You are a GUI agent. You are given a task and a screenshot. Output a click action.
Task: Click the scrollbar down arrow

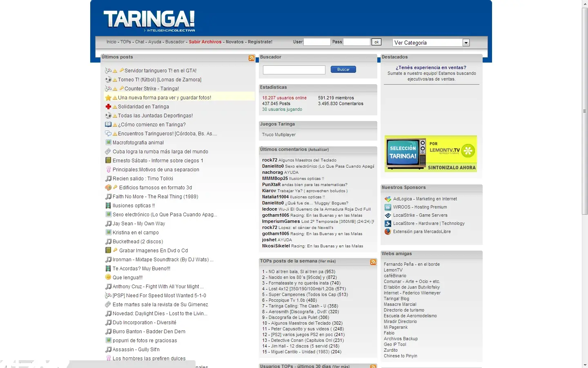[x=585, y=365]
